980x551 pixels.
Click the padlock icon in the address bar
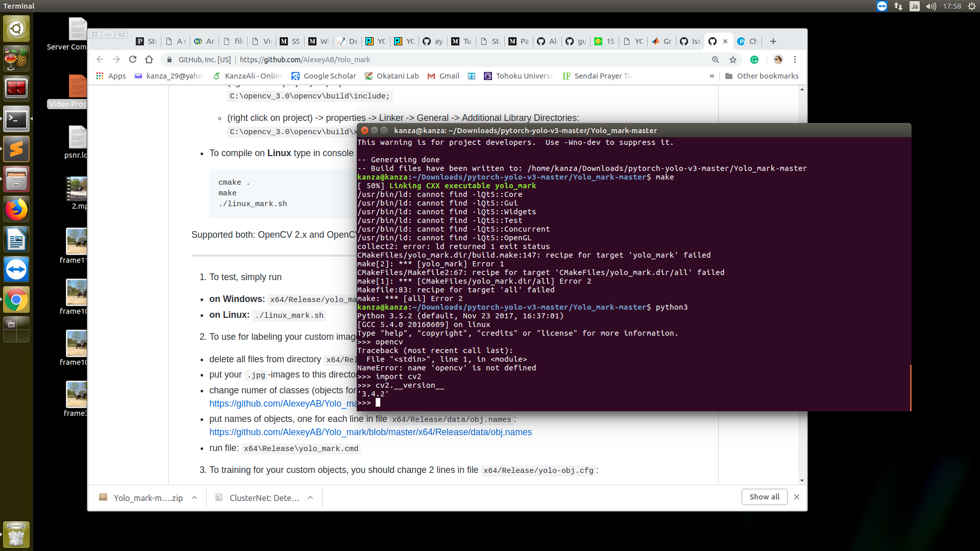[169, 60]
